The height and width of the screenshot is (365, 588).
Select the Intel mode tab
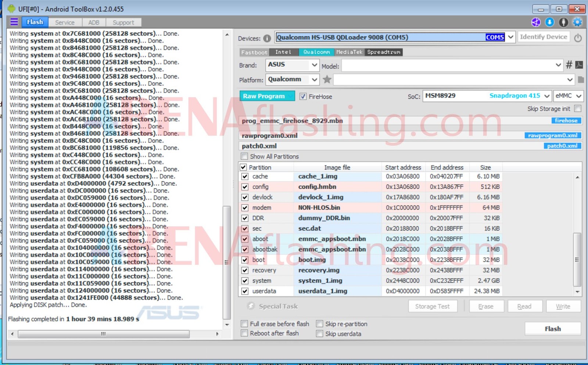[284, 52]
